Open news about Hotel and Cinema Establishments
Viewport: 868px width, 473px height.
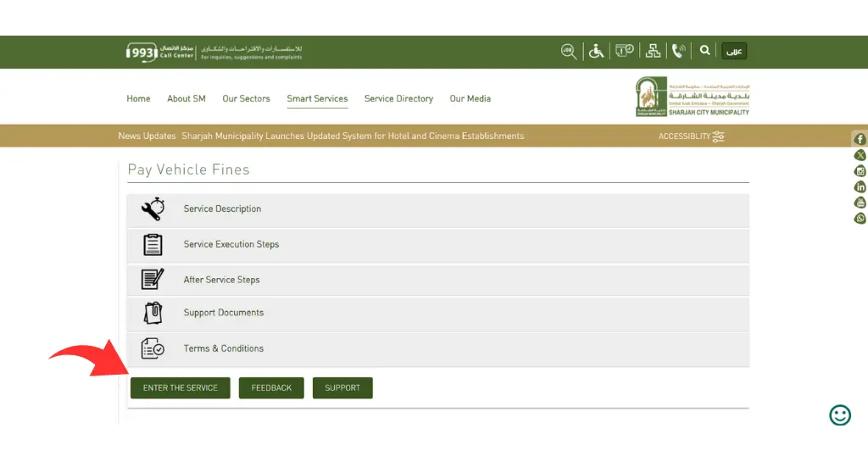[353, 136]
